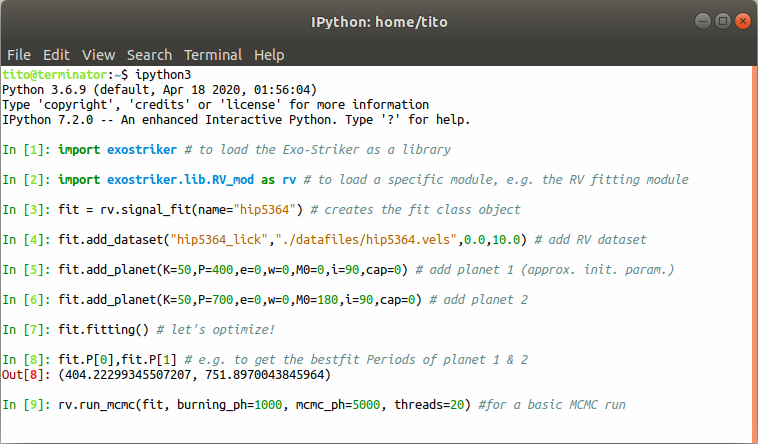Click 'mcmc_ph=5000' argument
Screen dimensions: 758x444
[x=338, y=405]
